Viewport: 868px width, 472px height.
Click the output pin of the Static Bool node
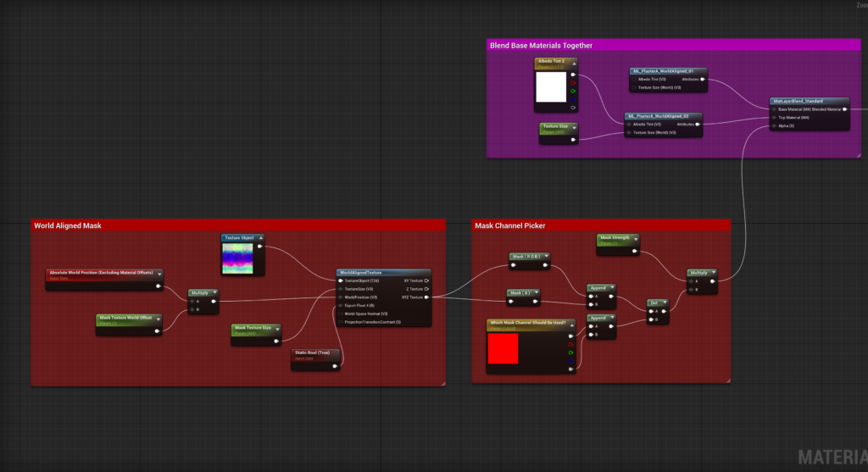click(x=335, y=366)
